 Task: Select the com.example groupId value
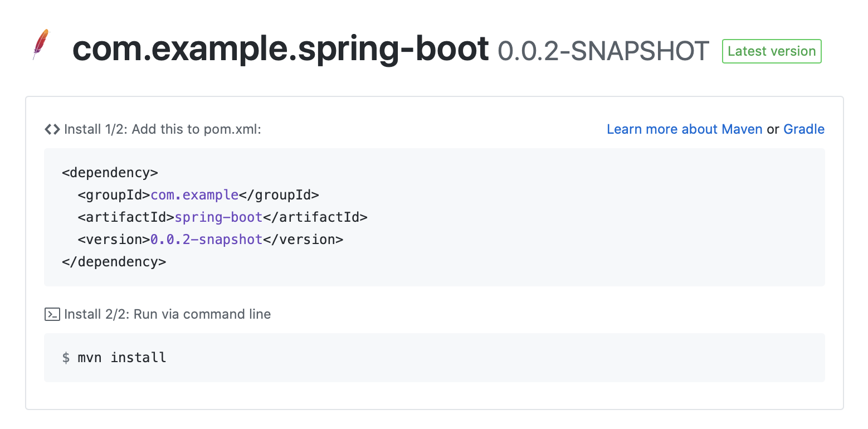(194, 195)
